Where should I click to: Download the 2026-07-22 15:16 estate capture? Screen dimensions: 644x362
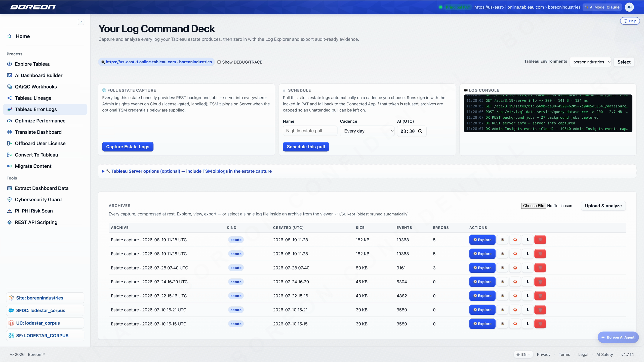(x=528, y=296)
